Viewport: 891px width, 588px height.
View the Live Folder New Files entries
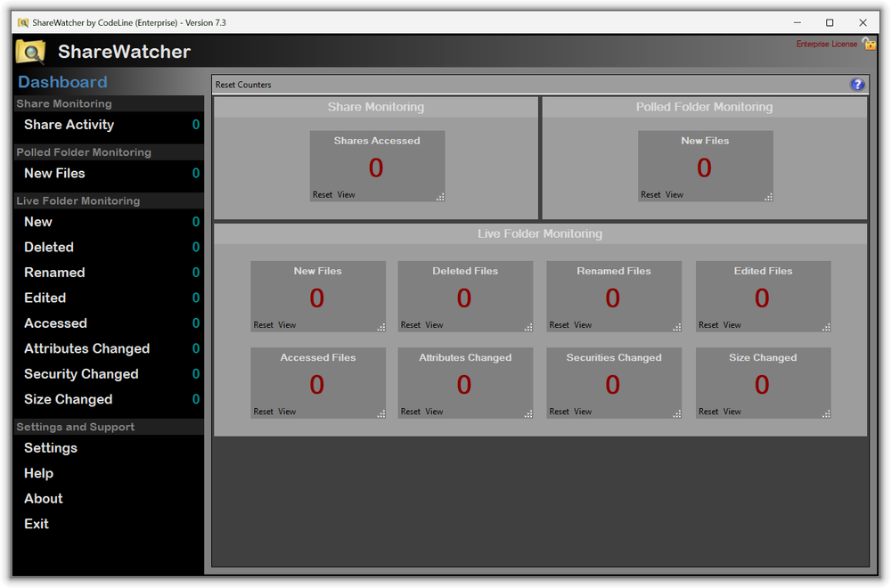click(287, 325)
